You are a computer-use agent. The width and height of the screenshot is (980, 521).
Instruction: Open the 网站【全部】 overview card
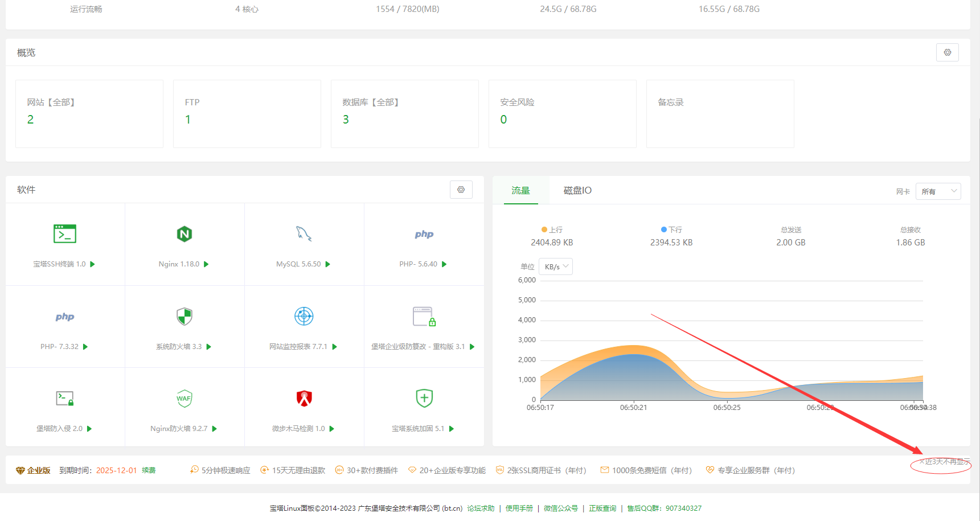coord(89,114)
